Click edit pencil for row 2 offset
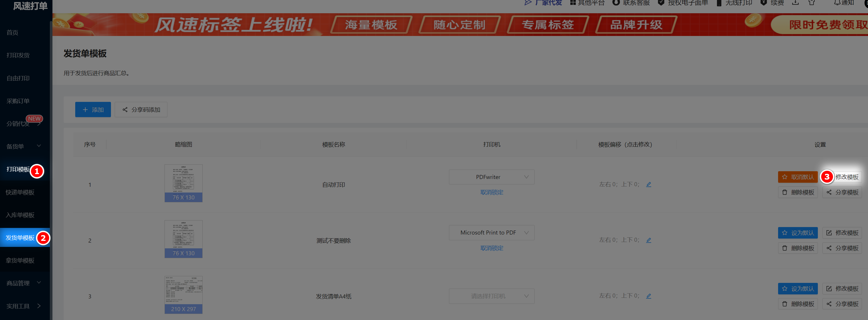Image resolution: width=868 pixels, height=320 pixels. 649,240
